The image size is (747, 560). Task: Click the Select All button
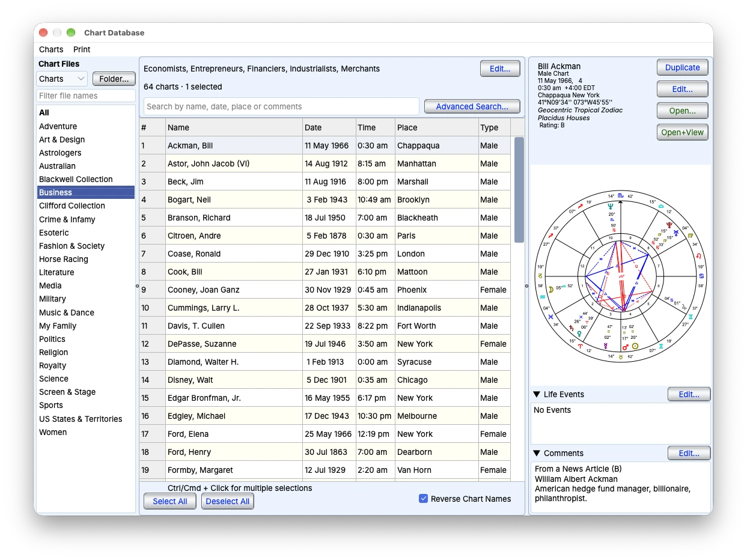click(170, 501)
